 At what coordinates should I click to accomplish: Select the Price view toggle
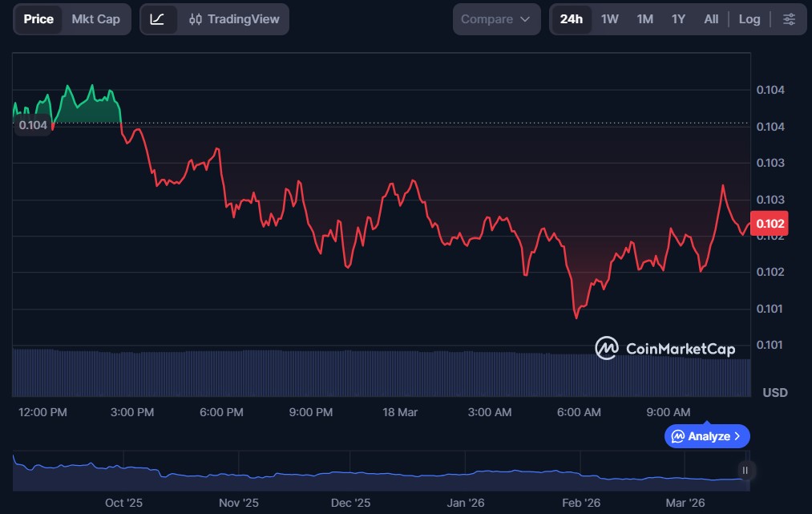[x=38, y=19]
